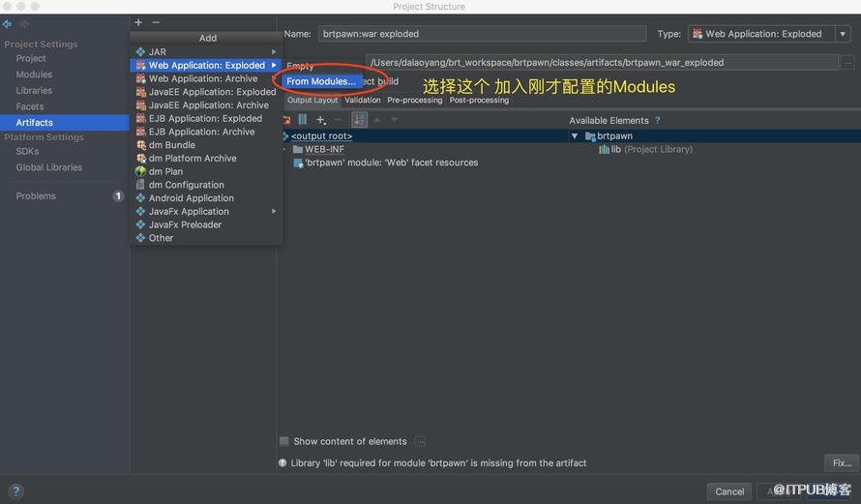Select JavaEE Application: Exploded menu item
The width and height of the screenshot is (861, 504).
point(206,92)
